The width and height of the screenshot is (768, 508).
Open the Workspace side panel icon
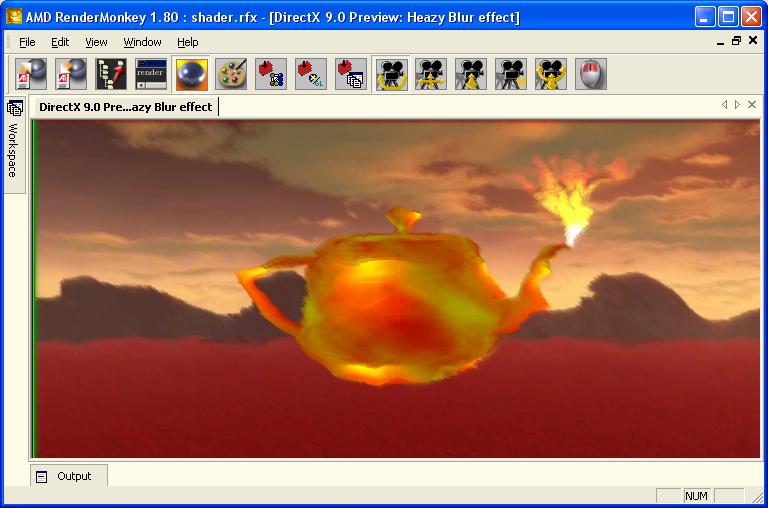coord(15,108)
